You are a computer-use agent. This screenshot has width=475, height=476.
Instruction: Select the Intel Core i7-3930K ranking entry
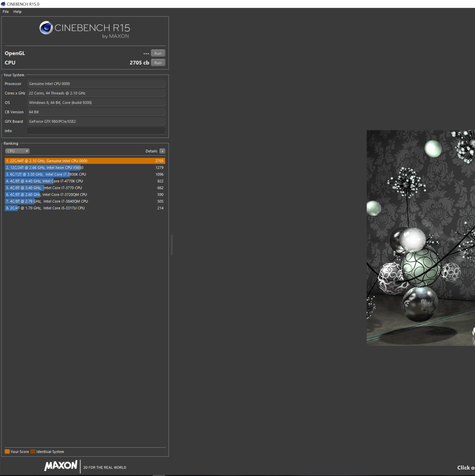[x=85, y=174]
